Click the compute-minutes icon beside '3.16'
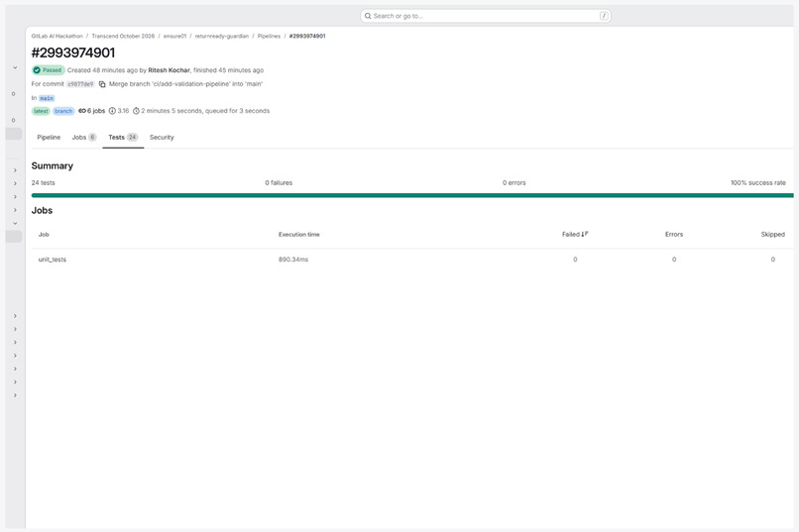The height and width of the screenshot is (532, 799). pos(112,111)
